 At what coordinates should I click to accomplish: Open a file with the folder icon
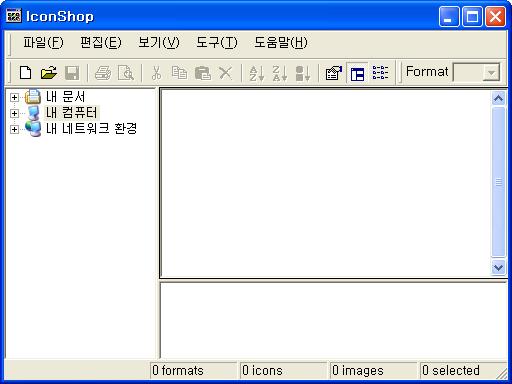pyautogui.click(x=49, y=73)
